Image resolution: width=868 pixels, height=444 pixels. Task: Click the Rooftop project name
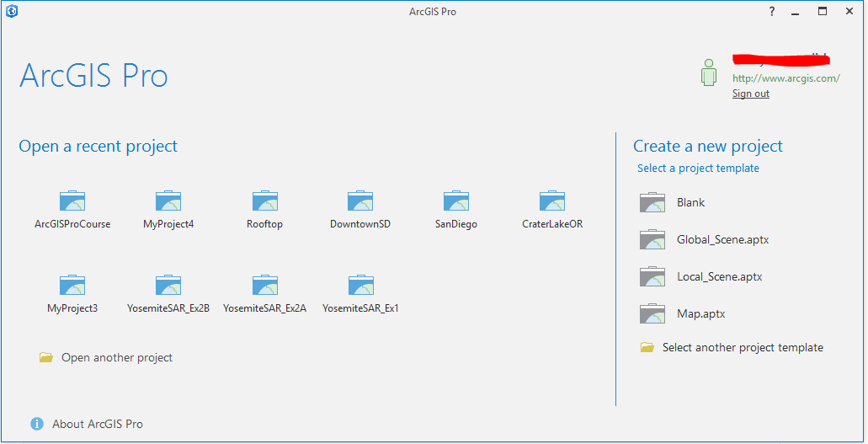click(x=264, y=224)
